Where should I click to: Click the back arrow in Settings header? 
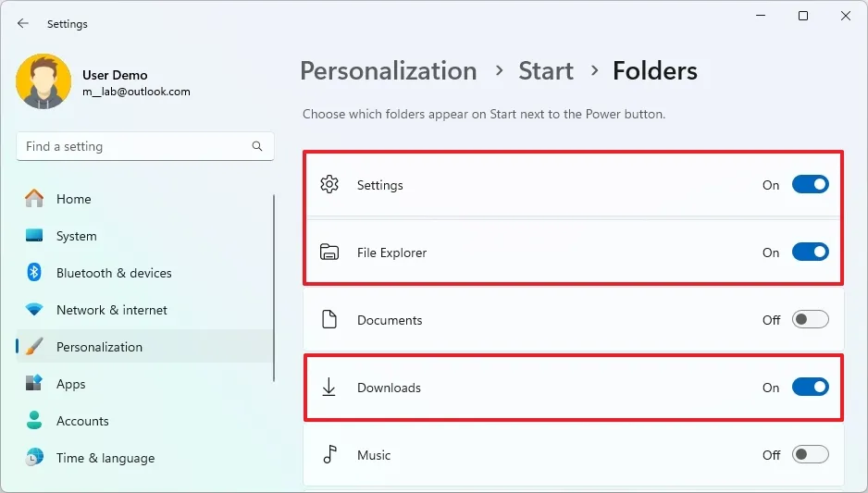point(23,24)
